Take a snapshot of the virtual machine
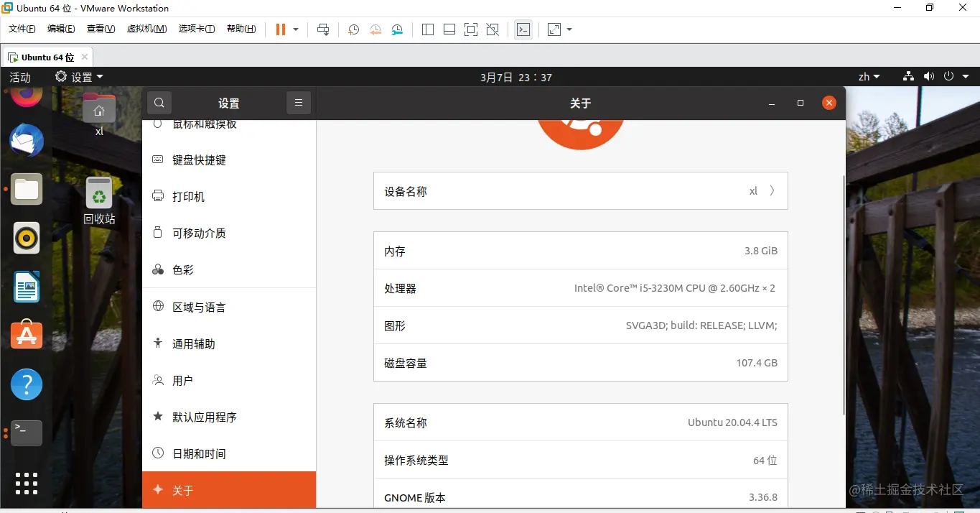This screenshot has width=980, height=513. (354, 29)
